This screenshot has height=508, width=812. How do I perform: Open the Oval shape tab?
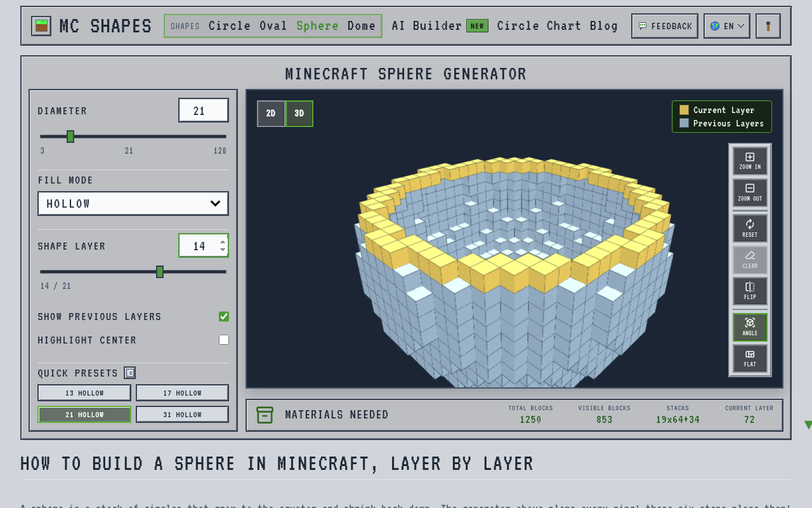(x=273, y=26)
